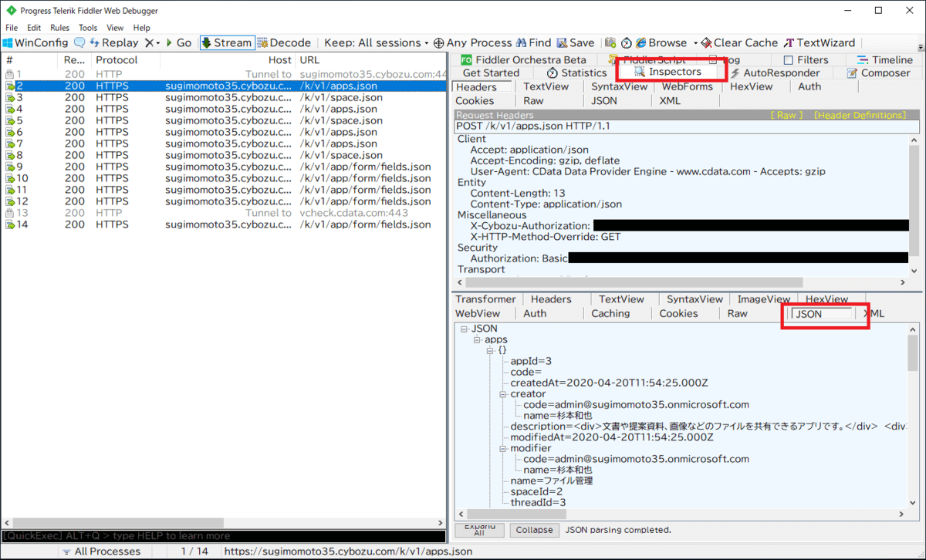Open the Edit menu
926x560 pixels.
coord(34,28)
